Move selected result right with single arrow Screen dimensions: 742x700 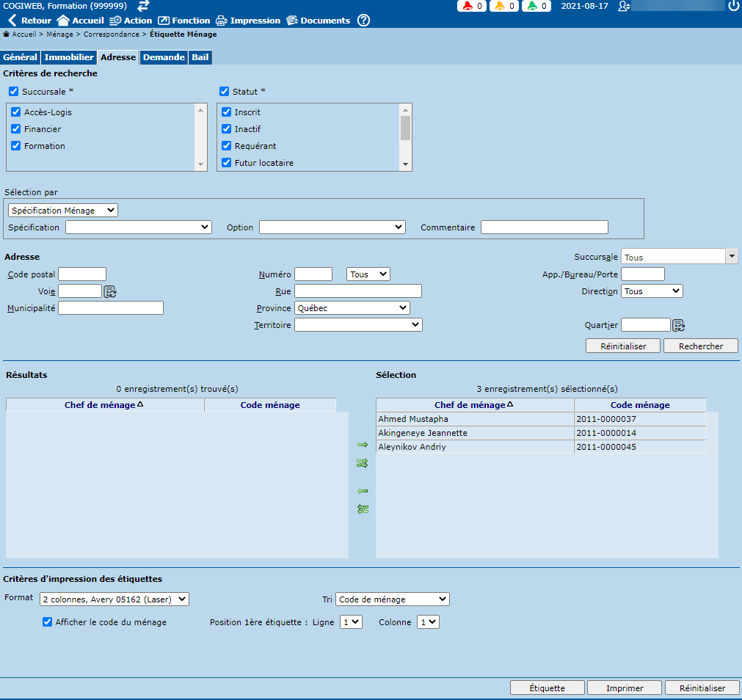[362, 445]
